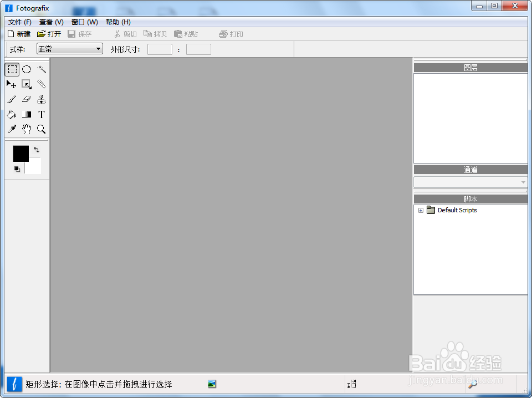Screen dimensions: 532x398
Task: Close the Fotografix window
Action: click(515, 6)
